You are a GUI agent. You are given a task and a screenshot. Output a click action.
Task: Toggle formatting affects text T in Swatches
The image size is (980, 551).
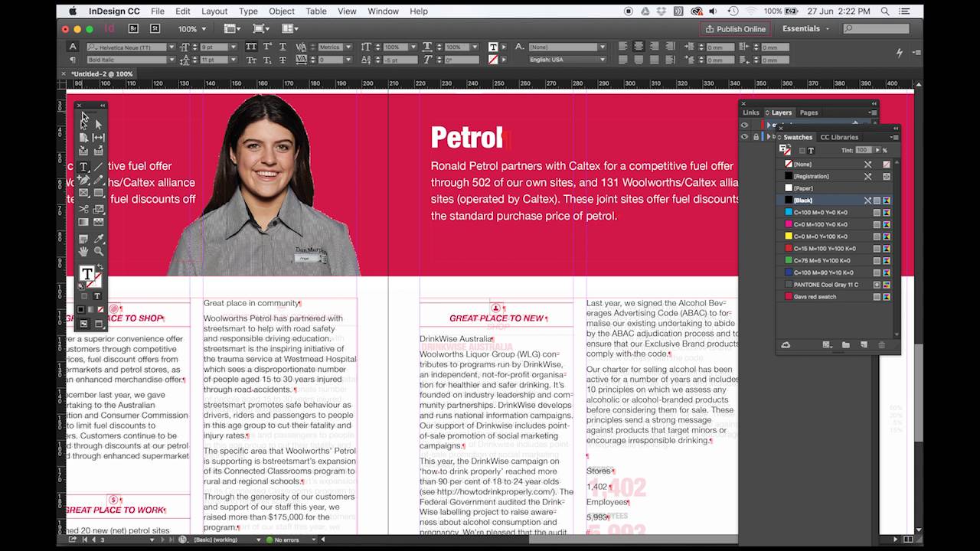(811, 151)
